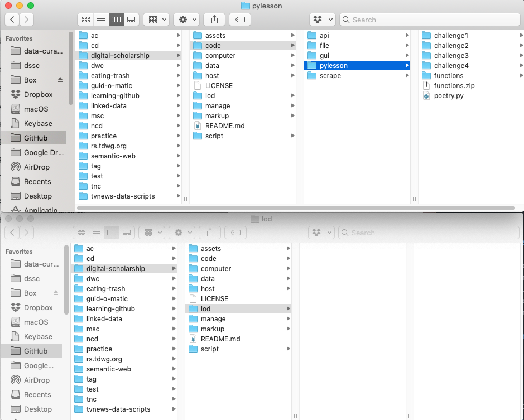Open AirDrop in lod window sidebar
524x420 pixels.
[x=33, y=380]
